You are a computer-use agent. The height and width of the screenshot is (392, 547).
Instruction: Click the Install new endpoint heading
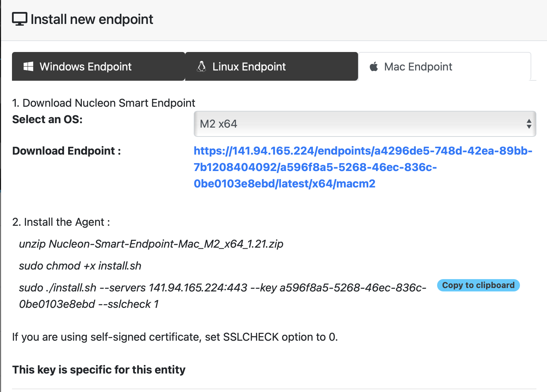92,19
